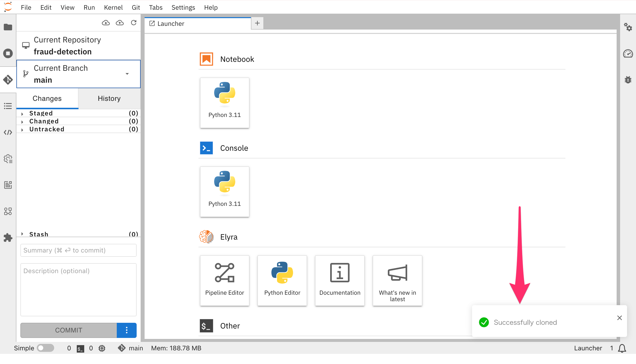Screen dimensions: 636x364
Task: Dismiss the Successfully cloned notification
Action: (619, 318)
